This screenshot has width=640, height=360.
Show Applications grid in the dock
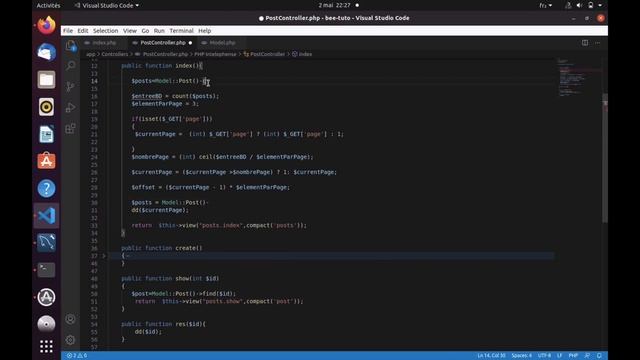[x=47, y=346]
